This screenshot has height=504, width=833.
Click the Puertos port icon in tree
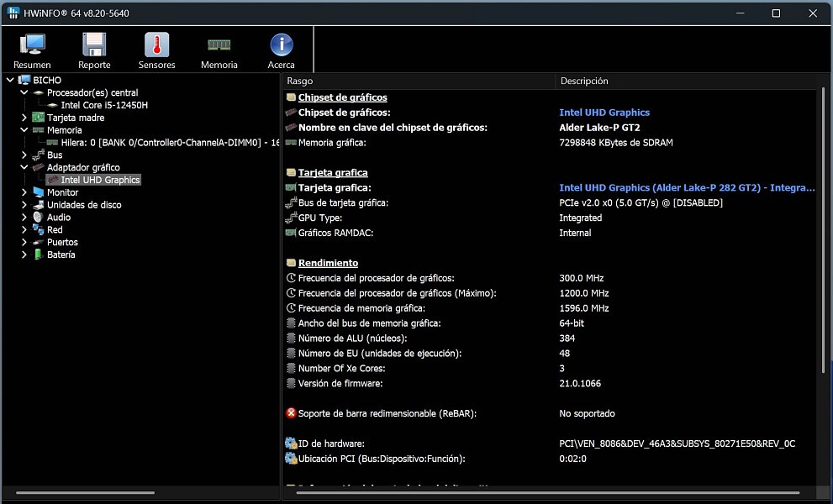39,242
